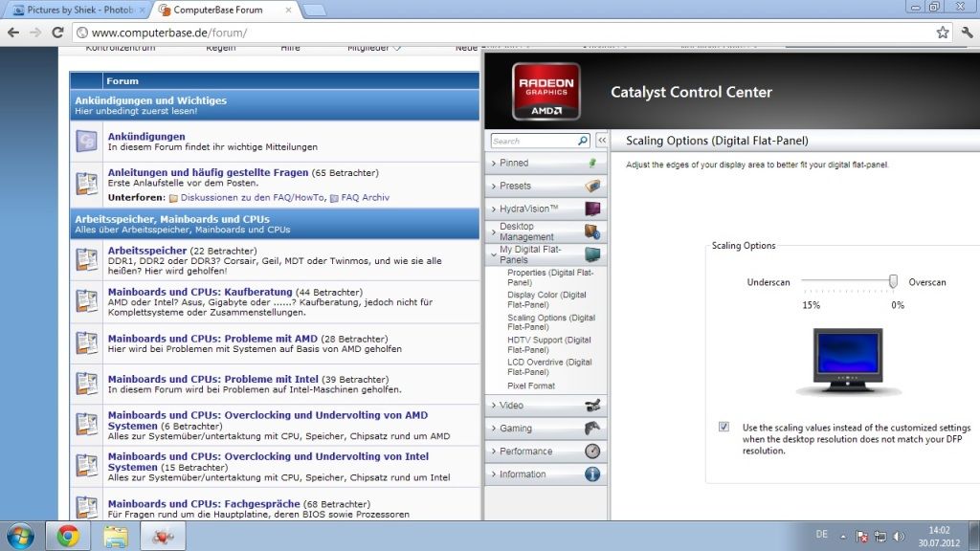Show hidden tray icons arrow

click(x=843, y=537)
